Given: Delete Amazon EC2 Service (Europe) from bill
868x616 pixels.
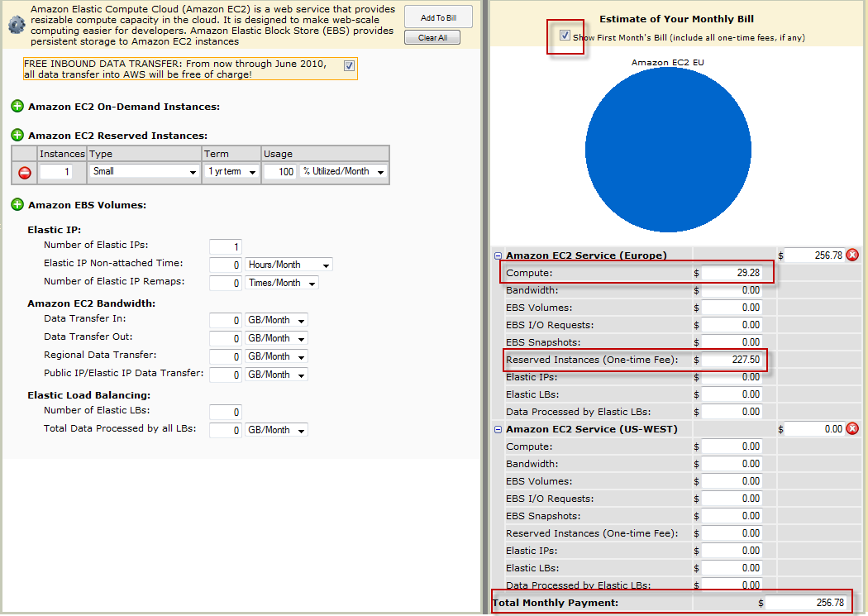Looking at the screenshot, I should pyautogui.click(x=853, y=255).
